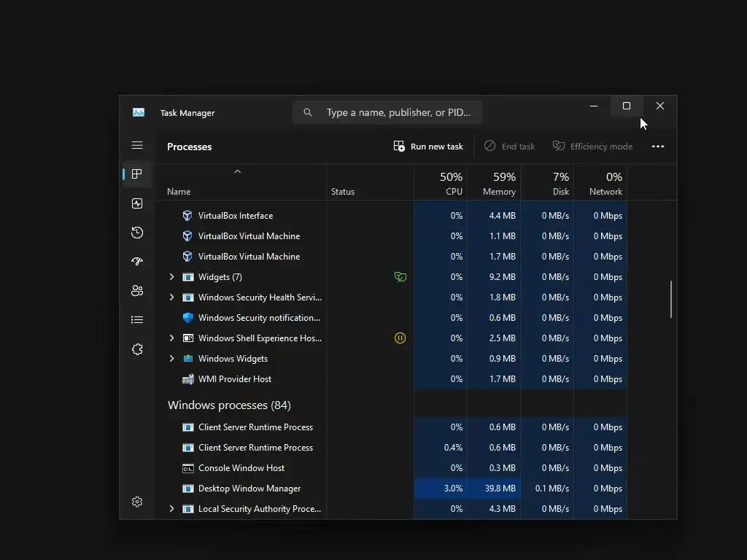
Task: Sort by the Memory column header
Action: 494,183
